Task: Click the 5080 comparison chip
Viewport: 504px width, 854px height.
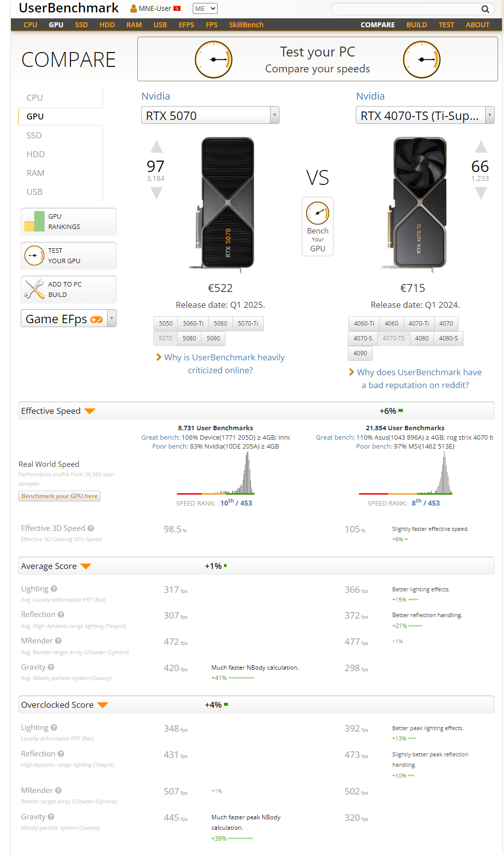Action: 189,339
